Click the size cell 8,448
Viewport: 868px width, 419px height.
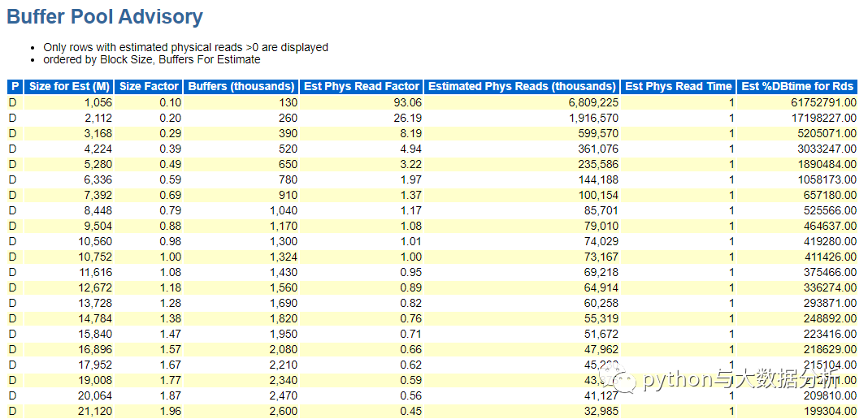(x=98, y=210)
